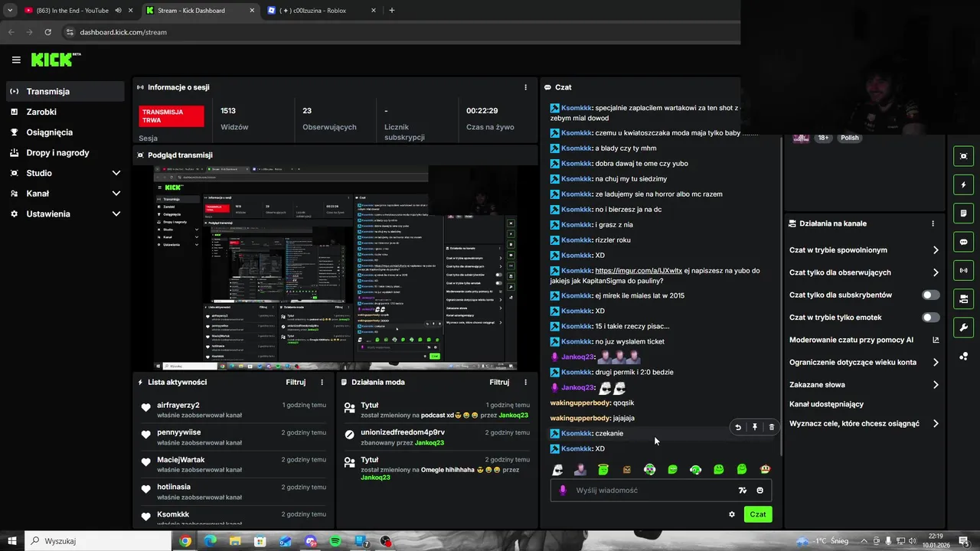Open chat settings gear icon
This screenshot has height=551, width=980.
point(732,514)
